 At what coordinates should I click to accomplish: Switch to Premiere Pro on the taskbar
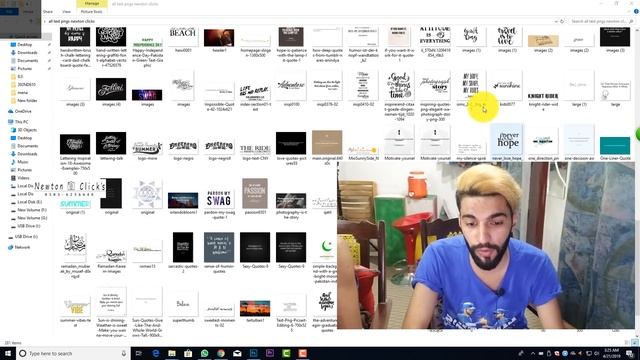point(270,353)
